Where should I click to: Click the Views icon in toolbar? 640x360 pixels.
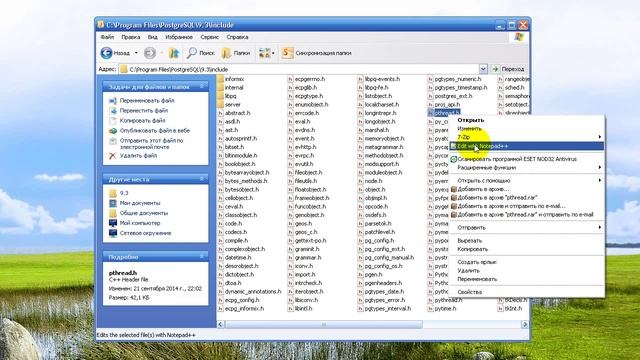[264, 53]
